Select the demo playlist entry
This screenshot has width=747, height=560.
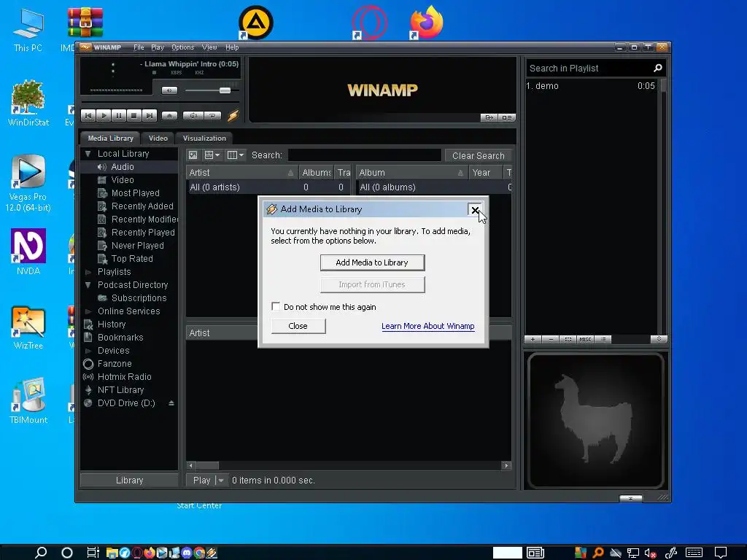click(x=591, y=86)
